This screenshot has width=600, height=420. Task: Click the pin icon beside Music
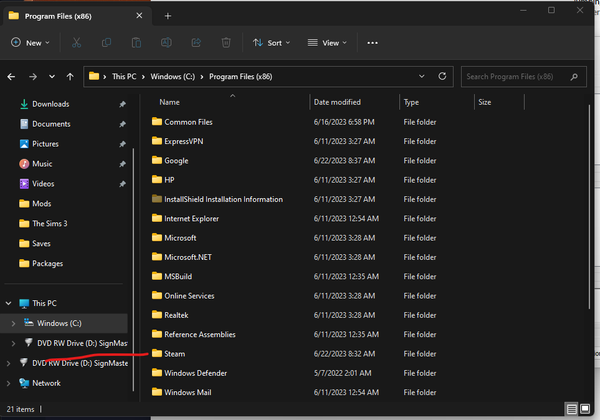click(122, 164)
